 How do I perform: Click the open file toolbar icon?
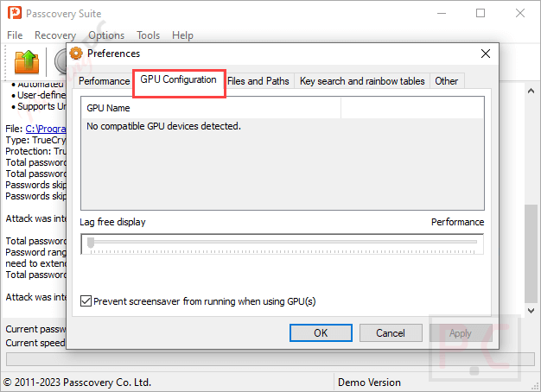[x=27, y=61]
